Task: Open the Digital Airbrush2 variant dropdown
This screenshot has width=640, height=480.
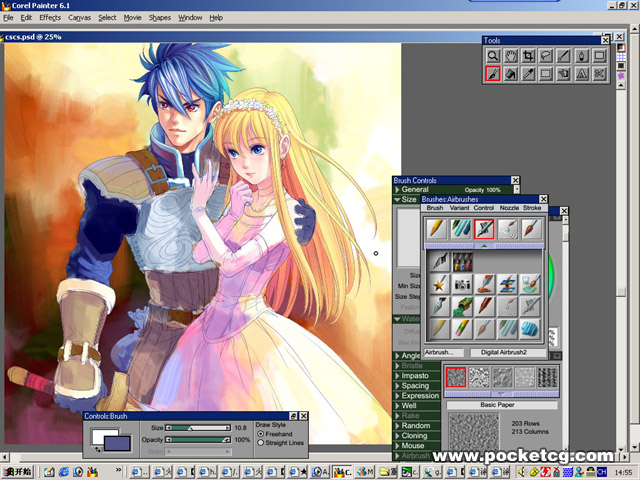Action: 508,352
